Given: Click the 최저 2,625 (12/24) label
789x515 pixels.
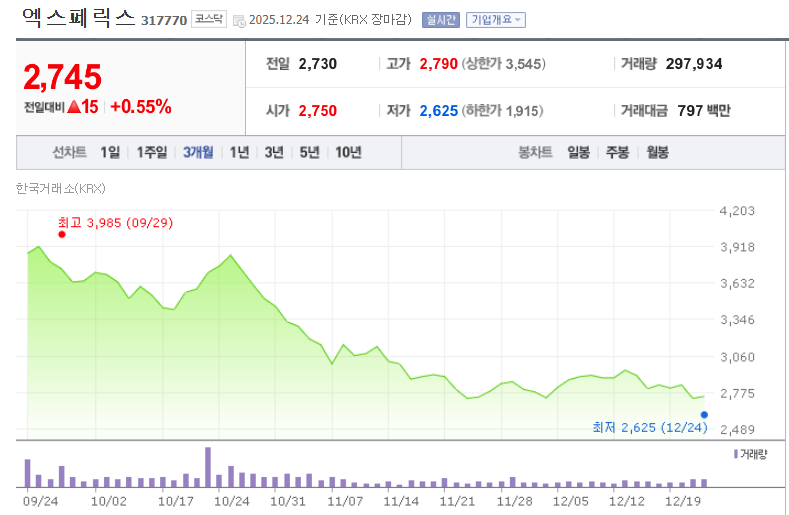Looking at the screenshot, I should [650, 427].
